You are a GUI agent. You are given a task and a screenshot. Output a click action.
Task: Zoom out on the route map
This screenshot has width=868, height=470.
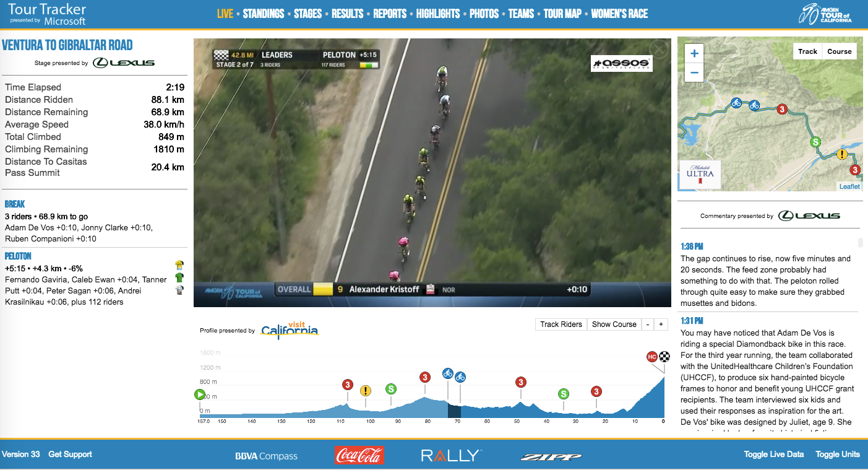tap(694, 72)
